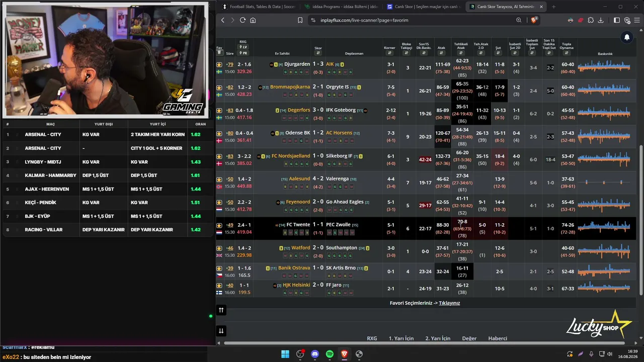Open the Haberci bottom tab
Image resolution: width=644 pixels, height=362 pixels.
coord(498,338)
